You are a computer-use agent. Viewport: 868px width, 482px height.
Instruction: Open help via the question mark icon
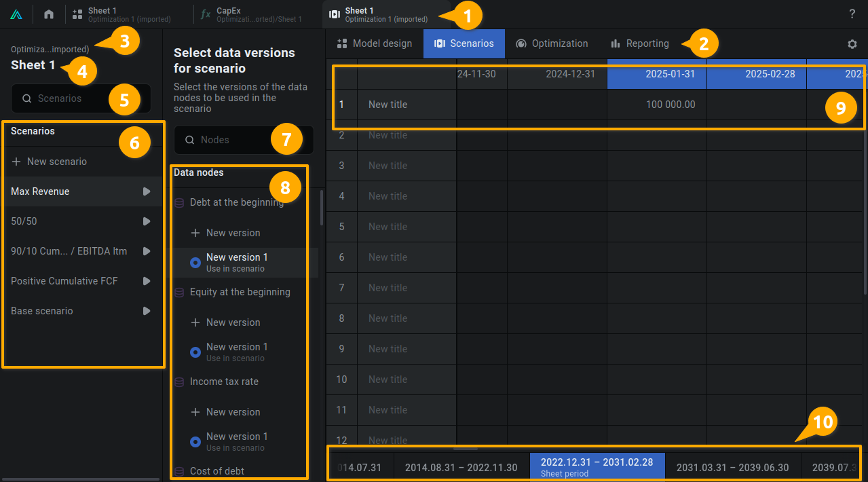pyautogui.click(x=853, y=13)
